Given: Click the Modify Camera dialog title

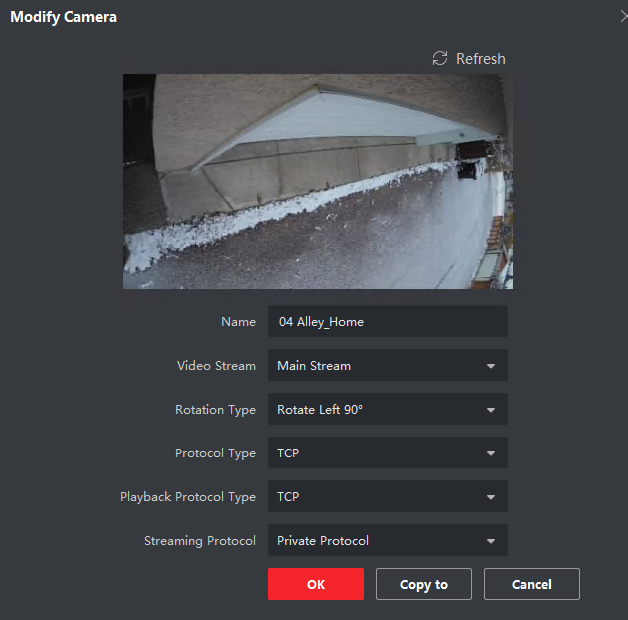Looking at the screenshot, I should coord(63,17).
